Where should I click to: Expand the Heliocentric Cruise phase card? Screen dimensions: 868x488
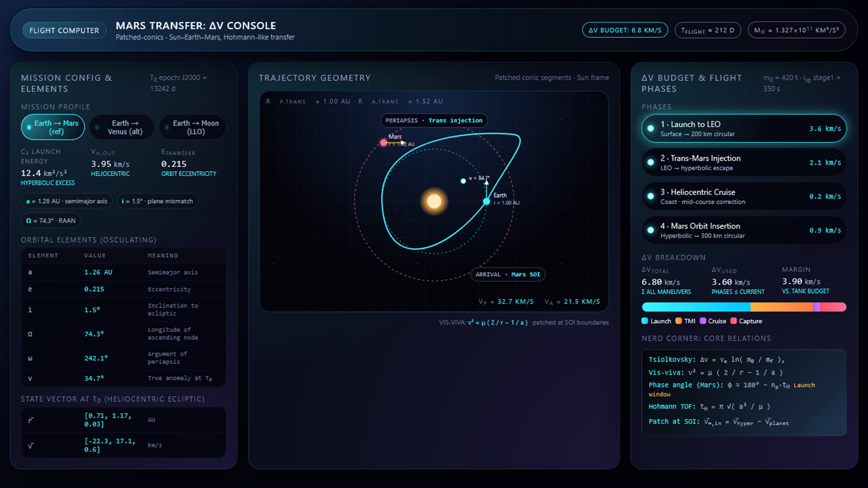[x=743, y=196]
